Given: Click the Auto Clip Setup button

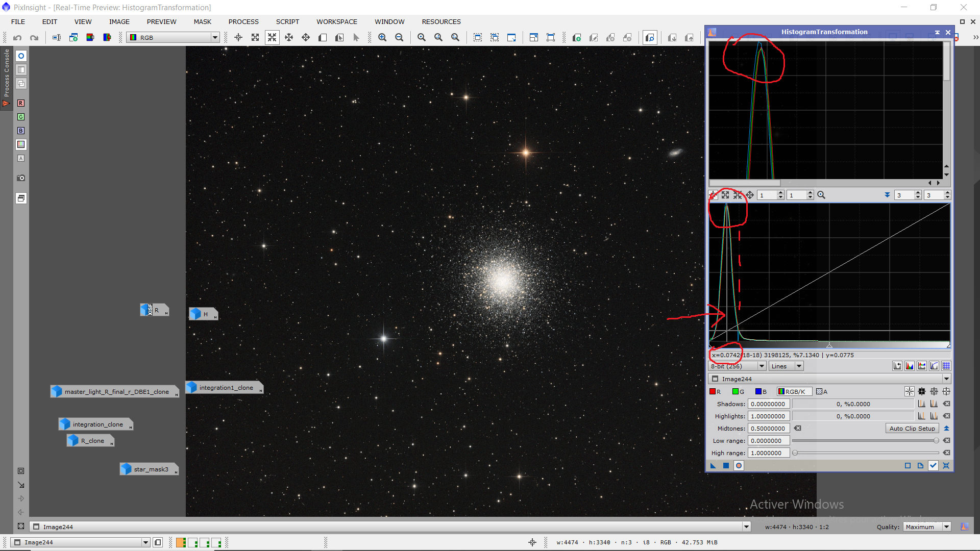Looking at the screenshot, I should 912,429.
